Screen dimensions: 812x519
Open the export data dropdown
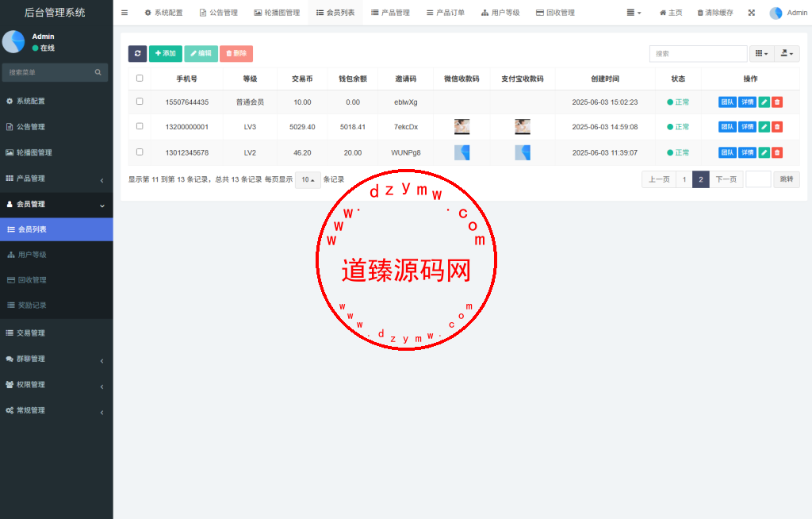click(x=787, y=53)
